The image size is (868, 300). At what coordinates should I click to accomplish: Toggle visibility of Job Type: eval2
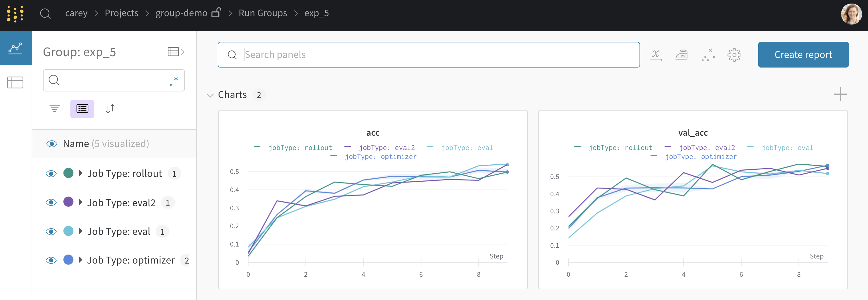[x=51, y=203]
